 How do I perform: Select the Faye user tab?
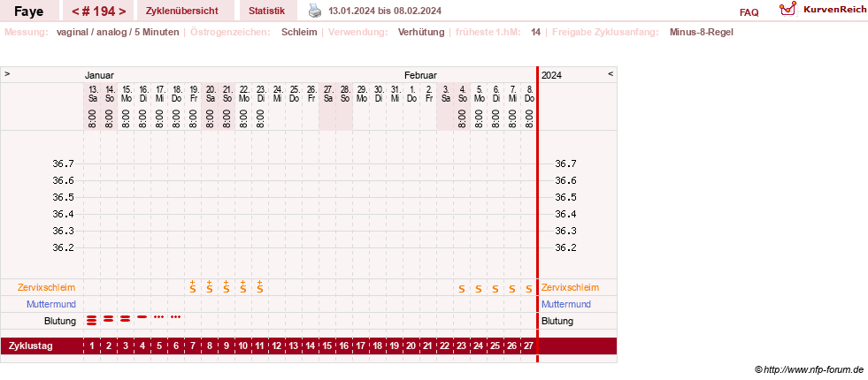point(29,11)
